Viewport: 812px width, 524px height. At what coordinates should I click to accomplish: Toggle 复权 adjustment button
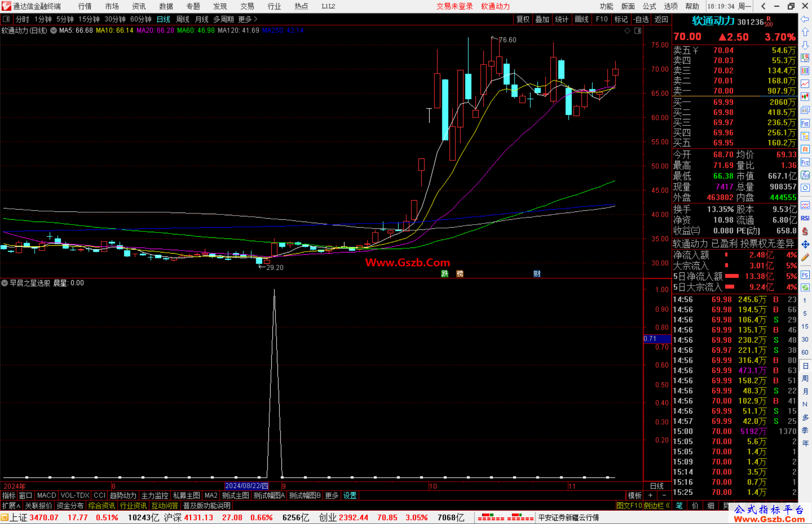coord(523,19)
